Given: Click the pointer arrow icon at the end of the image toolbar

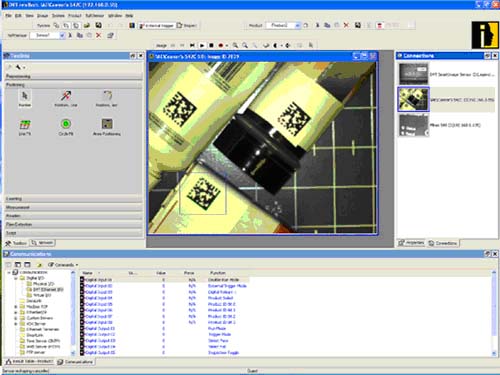Looking at the screenshot, I should 311,45.
